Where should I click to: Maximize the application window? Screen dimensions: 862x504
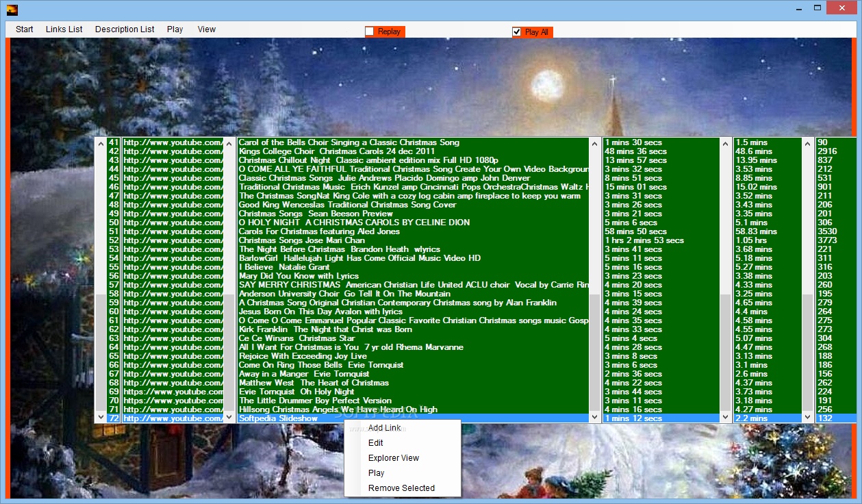[817, 8]
